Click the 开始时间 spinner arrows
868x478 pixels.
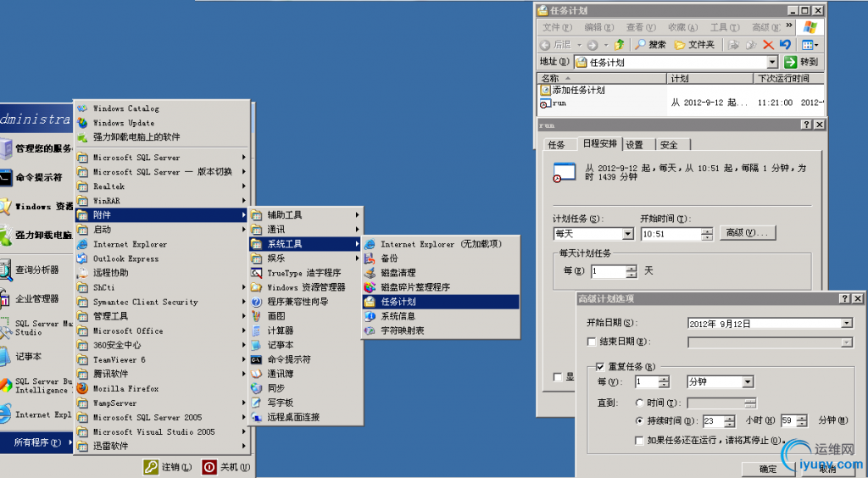[x=707, y=234]
